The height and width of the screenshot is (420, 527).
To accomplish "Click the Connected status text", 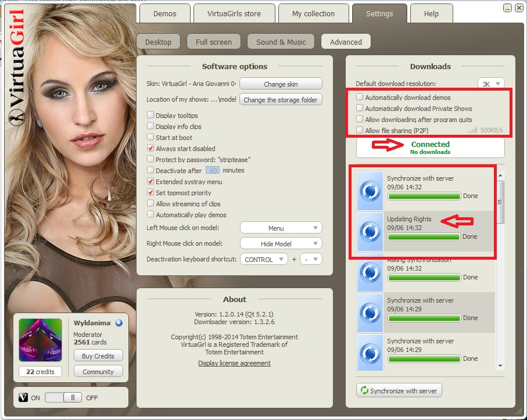I will coord(430,144).
